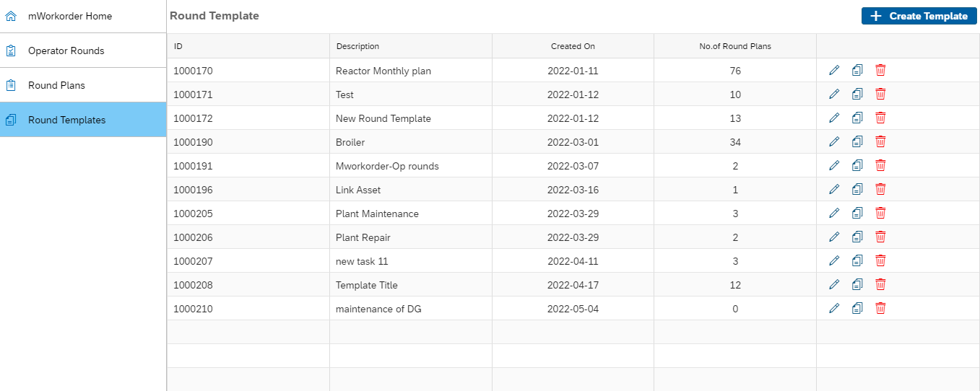Click the mWorkorder Home icon
Screen dimensions: 980x391
coord(11,16)
